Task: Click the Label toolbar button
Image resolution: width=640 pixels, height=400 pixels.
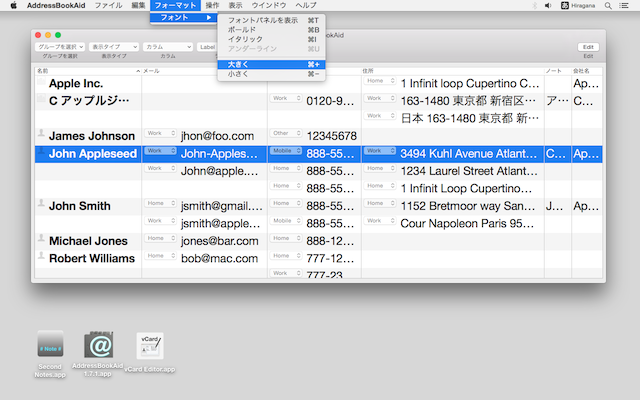Action: (x=207, y=47)
